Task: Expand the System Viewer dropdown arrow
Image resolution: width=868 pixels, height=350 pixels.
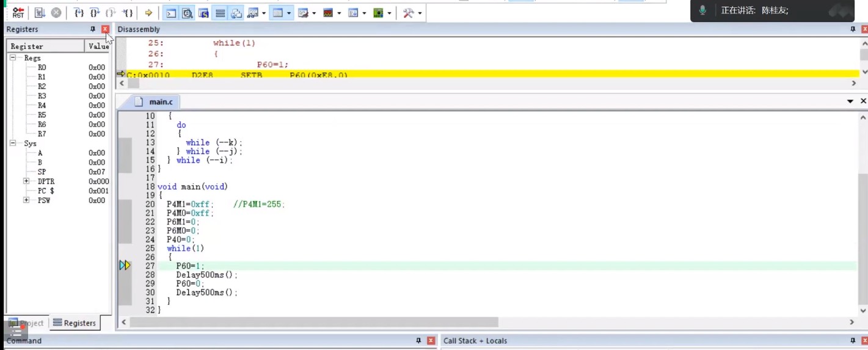Action: pos(389,13)
